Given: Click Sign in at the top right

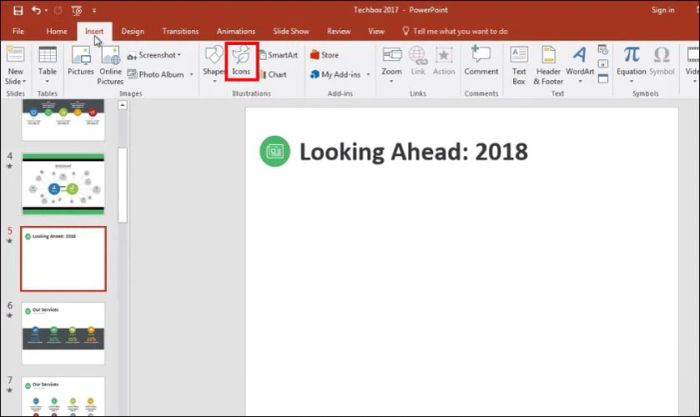Looking at the screenshot, I should (x=663, y=10).
